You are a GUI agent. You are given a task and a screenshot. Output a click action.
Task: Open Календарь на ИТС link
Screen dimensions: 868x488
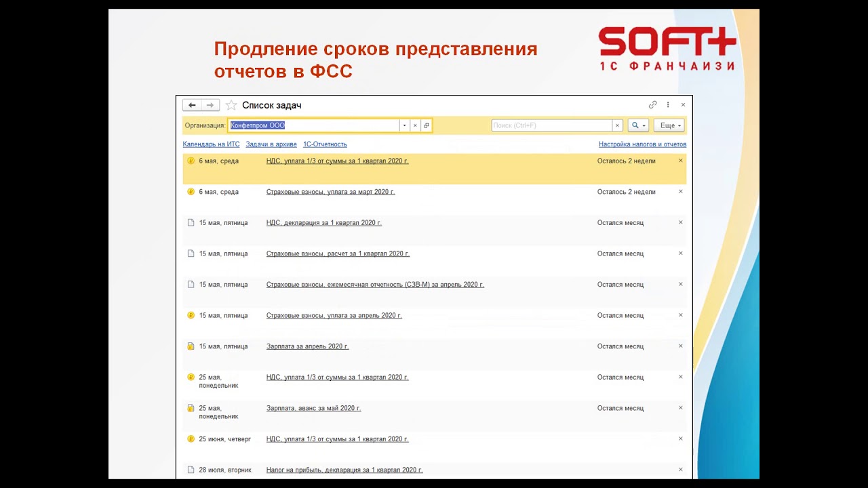tap(211, 144)
